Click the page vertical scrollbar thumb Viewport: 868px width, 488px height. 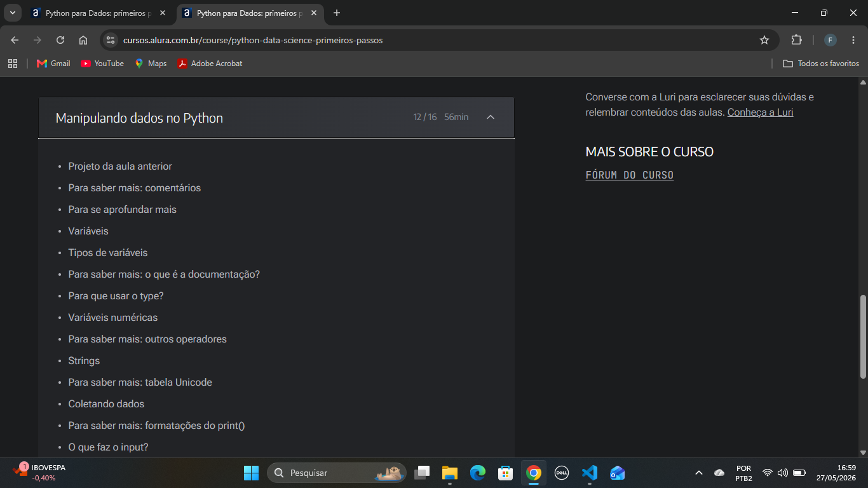tap(863, 337)
